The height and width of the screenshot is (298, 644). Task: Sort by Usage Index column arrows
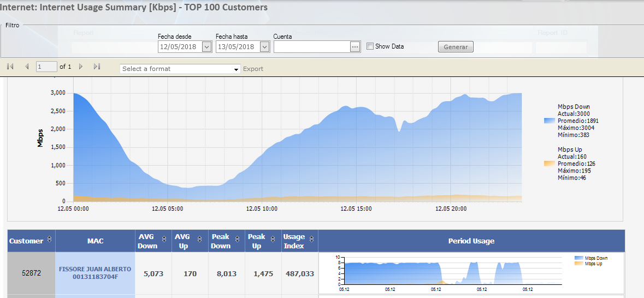(x=312, y=241)
